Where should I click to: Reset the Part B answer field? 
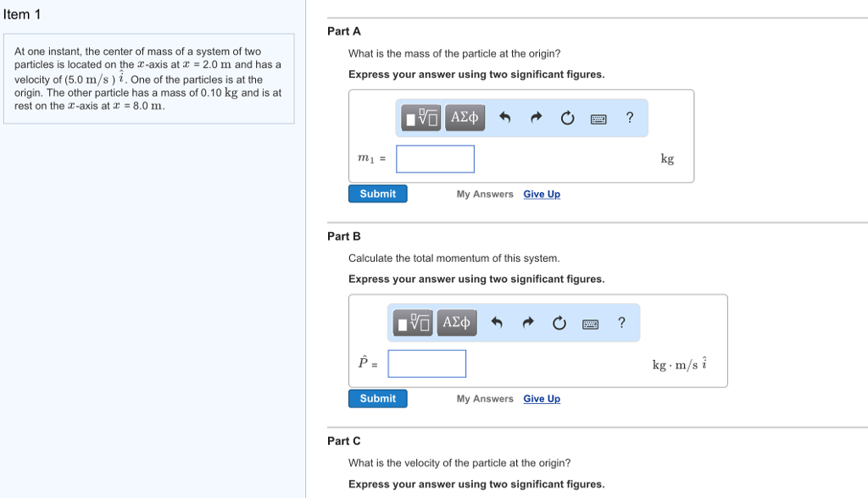click(x=559, y=323)
